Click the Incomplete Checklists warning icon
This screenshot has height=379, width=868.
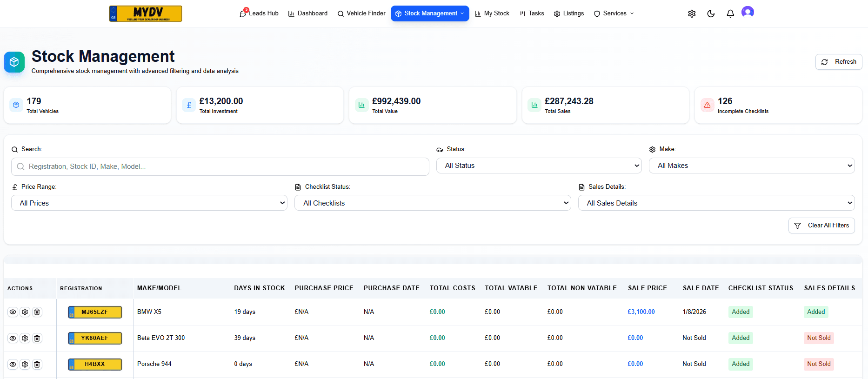707,105
